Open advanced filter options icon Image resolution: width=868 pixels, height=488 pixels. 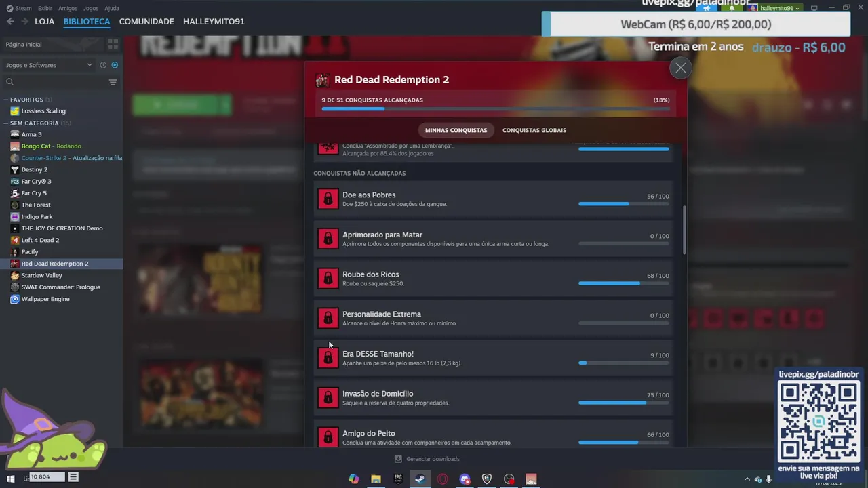113,82
